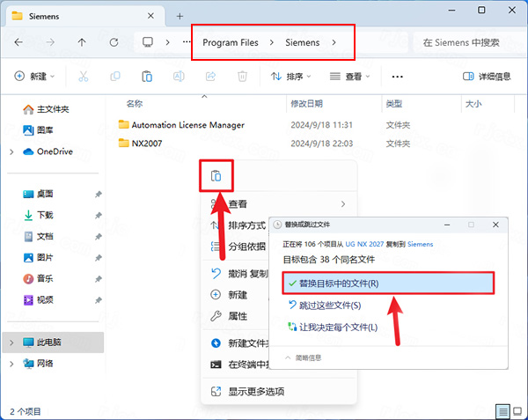Collapse details via 简略信息 toggle

(302, 357)
